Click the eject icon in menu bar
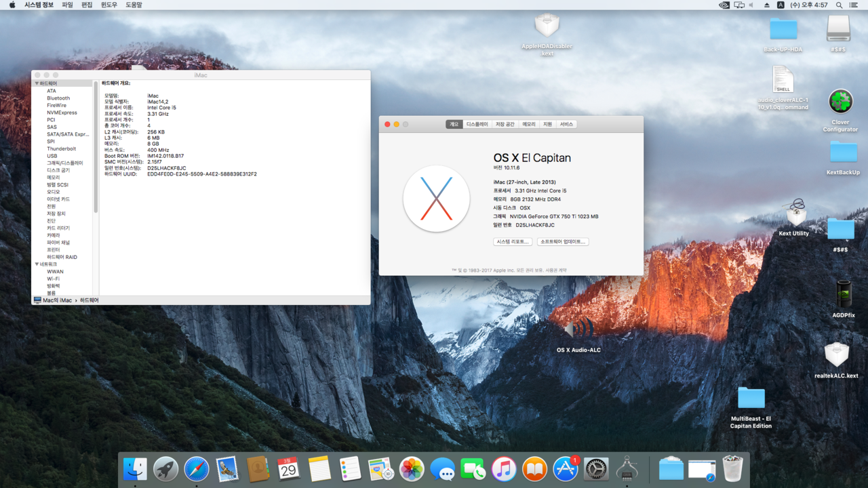This screenshot has height=488, width=868. coord(767,5)
